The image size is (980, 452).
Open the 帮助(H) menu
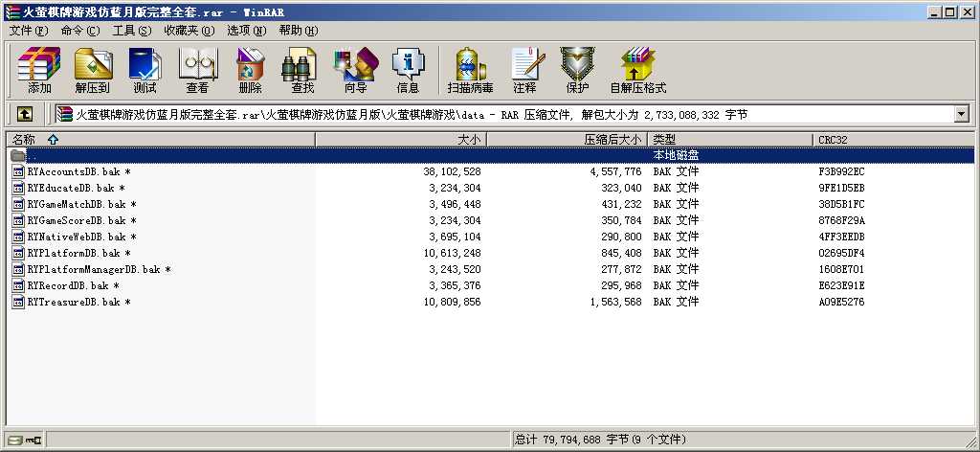point(299,30)
